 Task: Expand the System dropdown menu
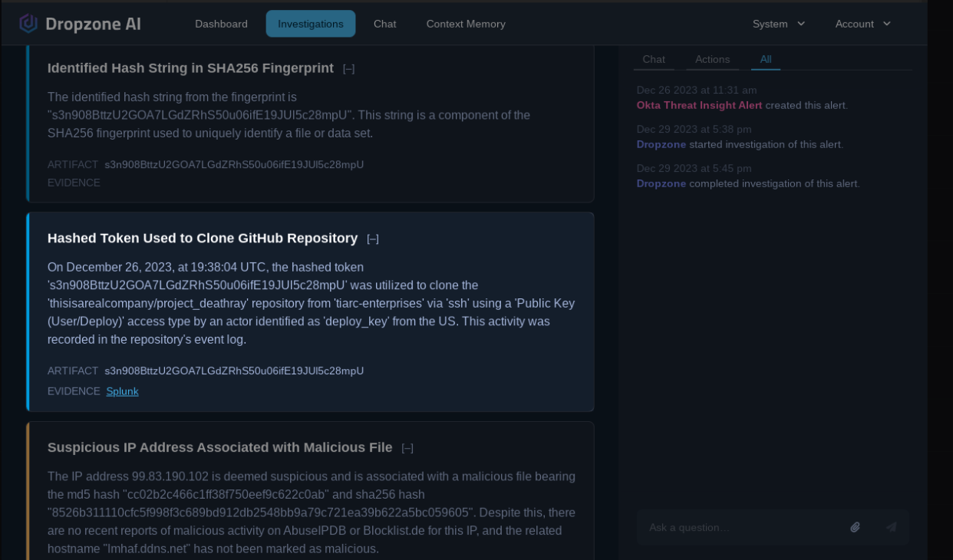779,24
